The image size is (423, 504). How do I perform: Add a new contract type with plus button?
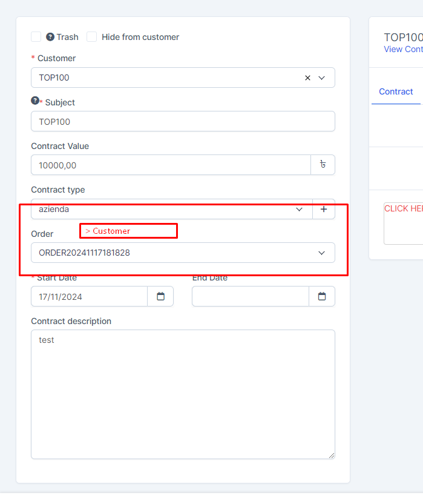tap(323, 209)
